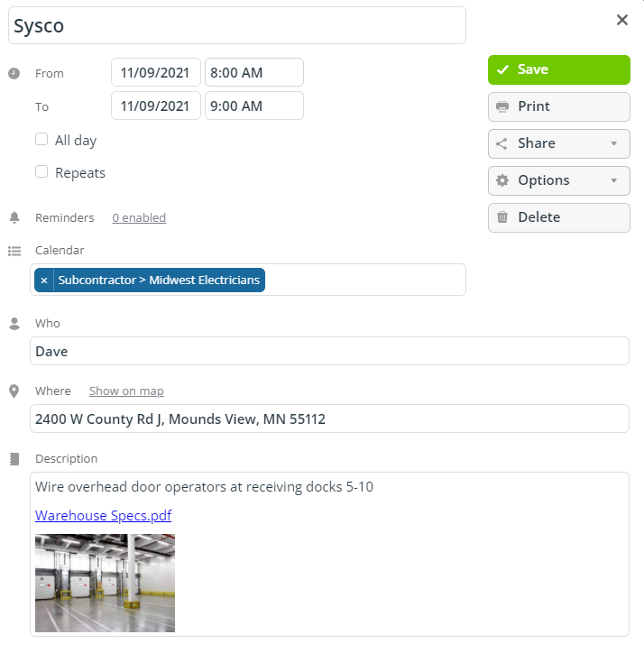Toggle the Repeats checkbox
This screenshot has height=653, width=644.
41,171
